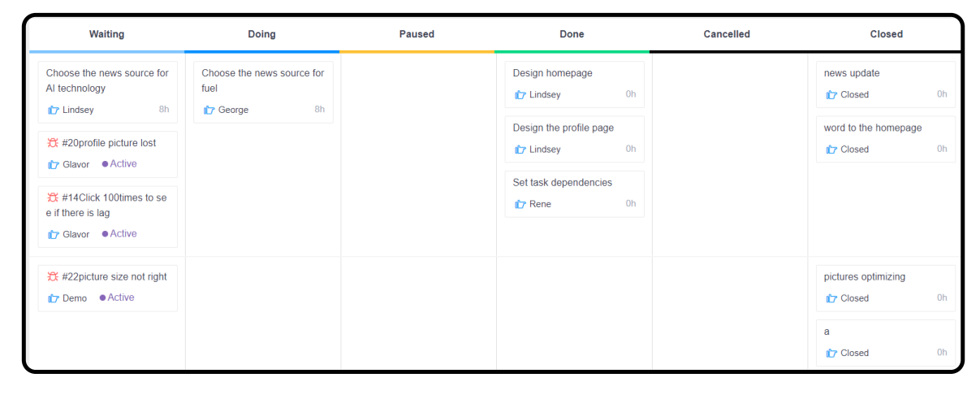Click the assignee hand icon beside George
The image size is (980, 395).
pos(209,110)
